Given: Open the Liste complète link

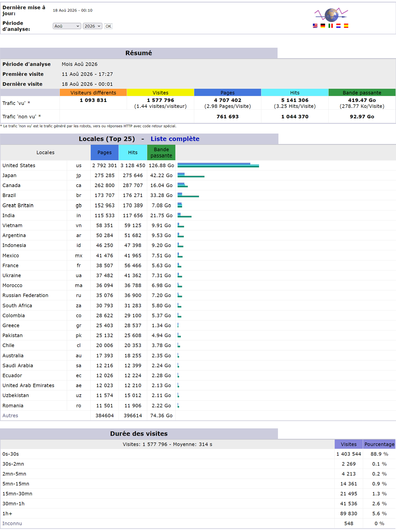Looking at the screenshot, I should (x=175, y=139).
